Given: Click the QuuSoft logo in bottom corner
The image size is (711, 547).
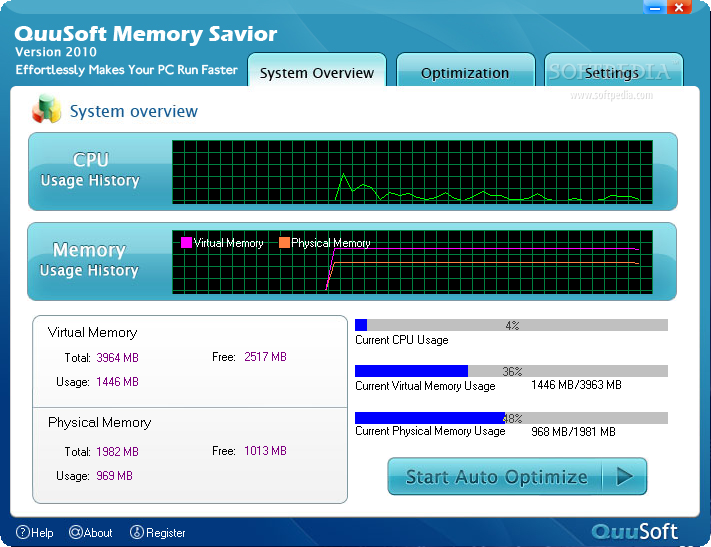Looking at the screenshot, I should pyautogui.click(x=634, y=532).
